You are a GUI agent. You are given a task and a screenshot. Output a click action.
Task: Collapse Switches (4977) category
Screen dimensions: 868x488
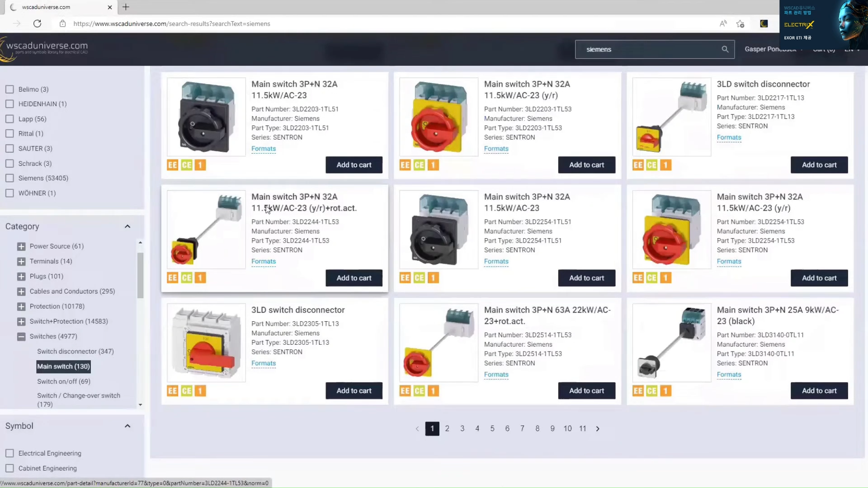21,337
